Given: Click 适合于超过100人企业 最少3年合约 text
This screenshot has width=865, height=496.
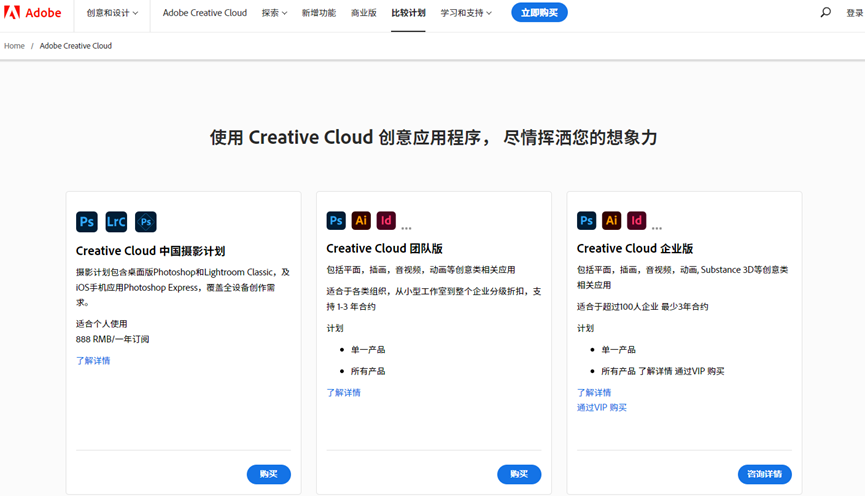Looking at the screenshot, I should [642, 307].
